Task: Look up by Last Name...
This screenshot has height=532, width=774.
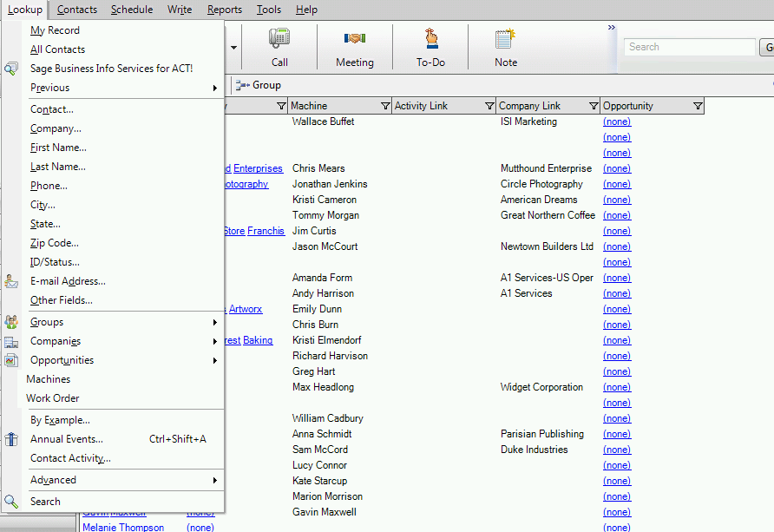Action: 58,167
